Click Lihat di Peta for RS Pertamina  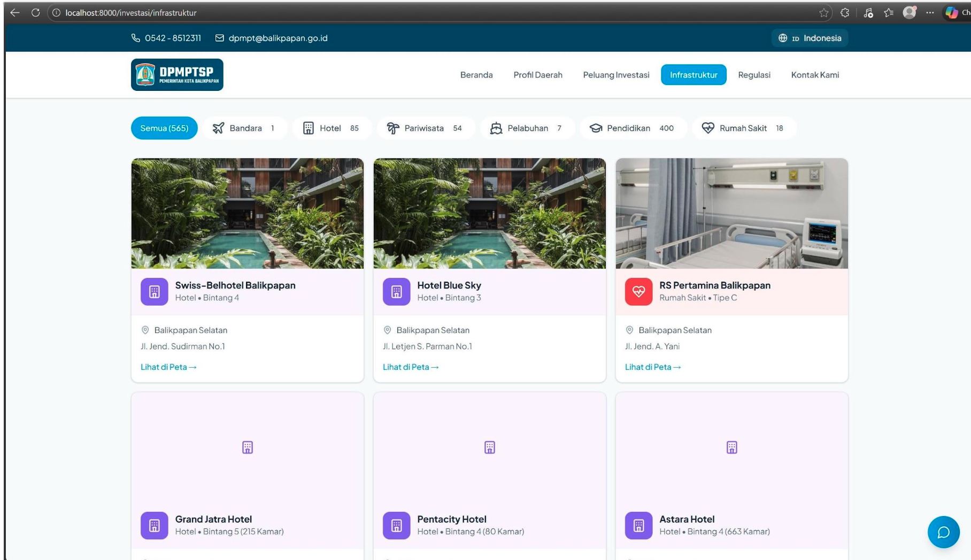(x=653, y=367)
